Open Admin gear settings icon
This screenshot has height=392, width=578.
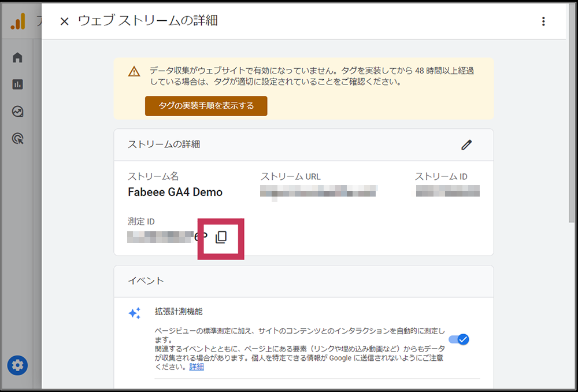(x=17, y=365)
